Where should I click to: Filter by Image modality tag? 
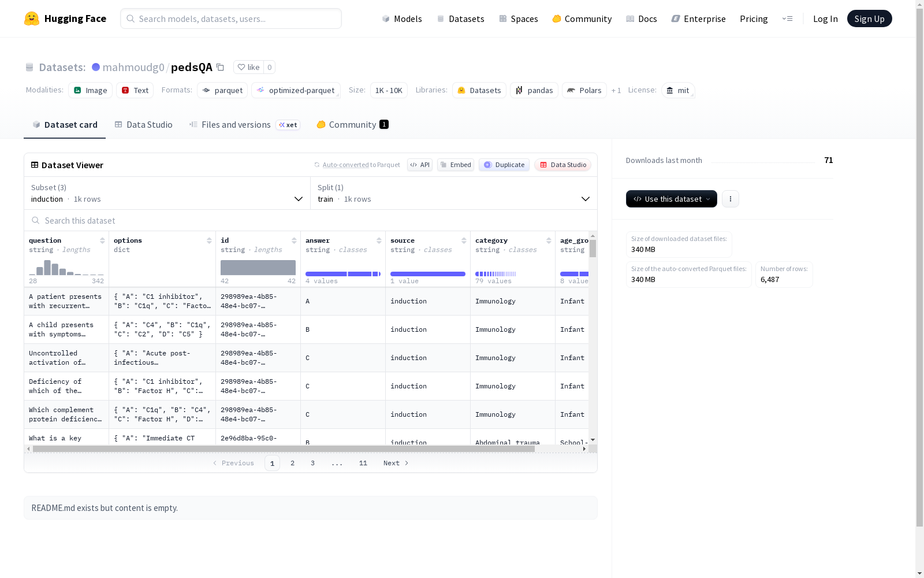click(x=91, y=90)
